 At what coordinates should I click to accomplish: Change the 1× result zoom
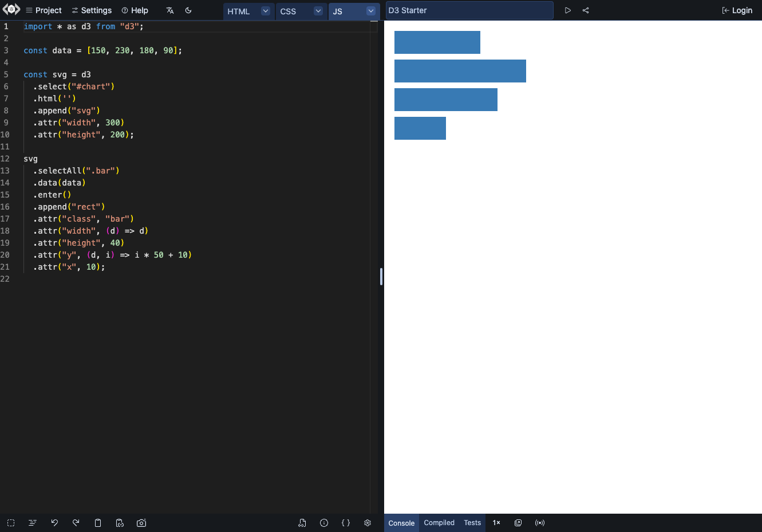pos(496,523)
